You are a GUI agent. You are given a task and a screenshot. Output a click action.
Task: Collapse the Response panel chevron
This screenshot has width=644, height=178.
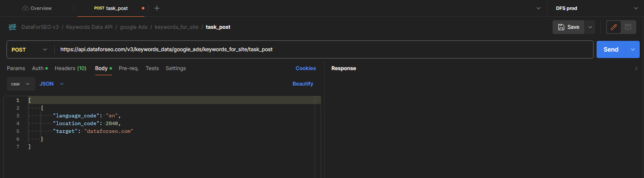[636, 68]
